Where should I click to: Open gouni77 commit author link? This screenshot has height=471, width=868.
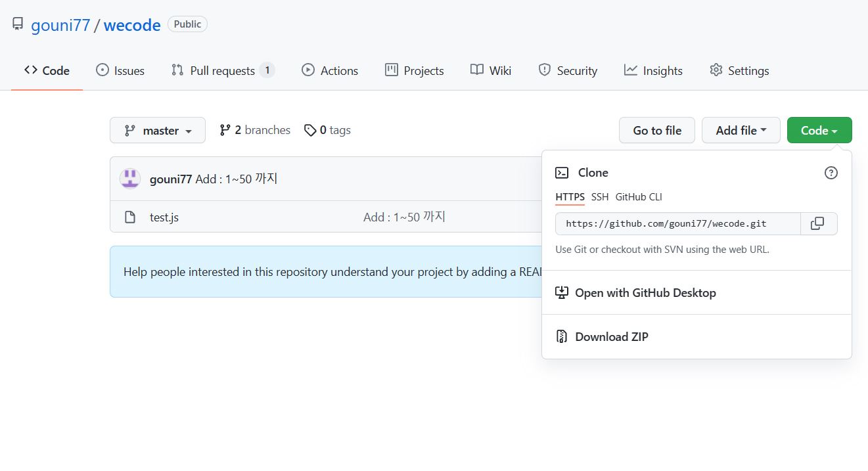click(x=171, y=179)
